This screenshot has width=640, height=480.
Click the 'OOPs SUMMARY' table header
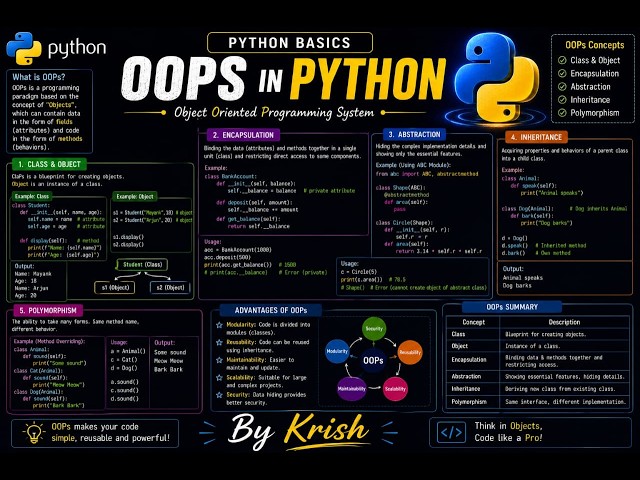click(x=512, y=307)
